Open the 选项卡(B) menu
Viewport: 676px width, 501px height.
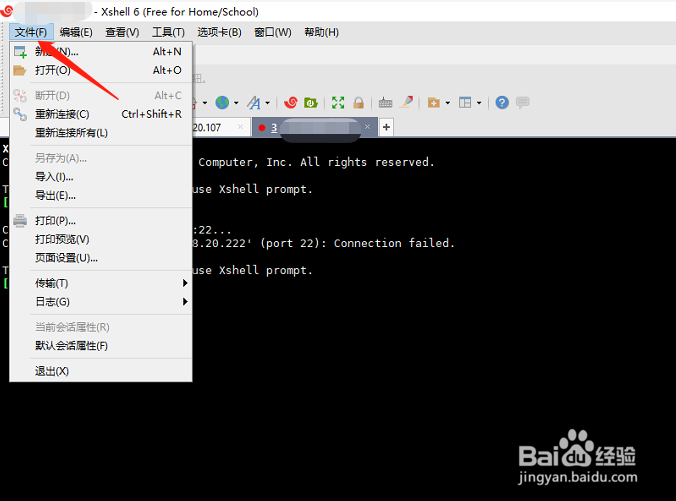tap(219, 32)
